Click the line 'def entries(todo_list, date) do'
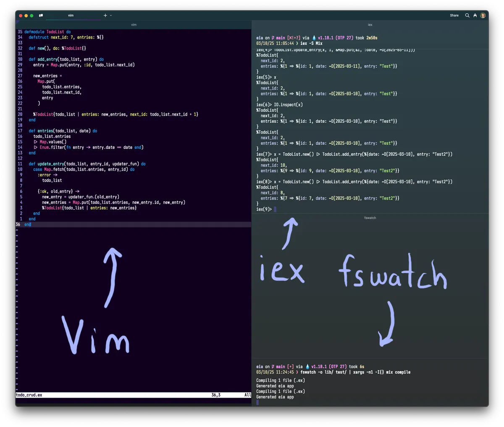The image size is (504, 427). pyautogui.click(x=63, y=131)
